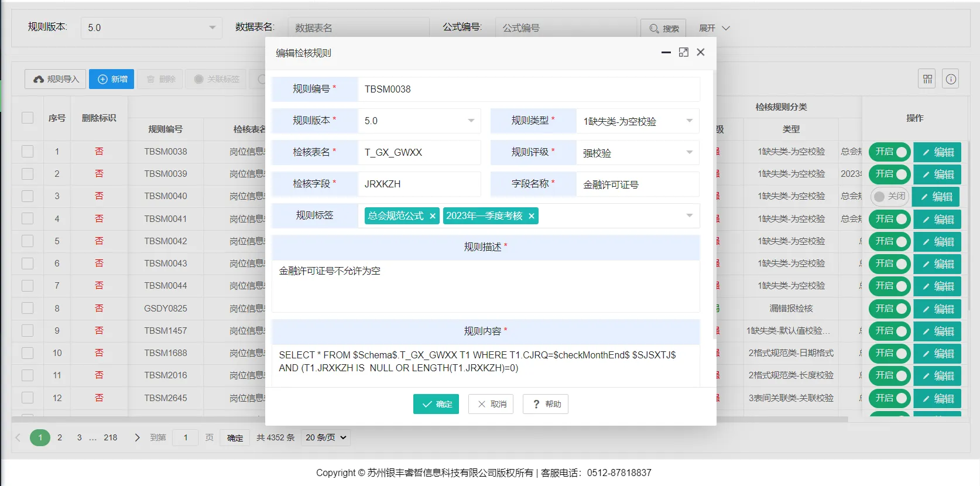Expand the 20 条/页 page size selector
The height and width of the screenshot is (486, 980).
coord(326,437)
